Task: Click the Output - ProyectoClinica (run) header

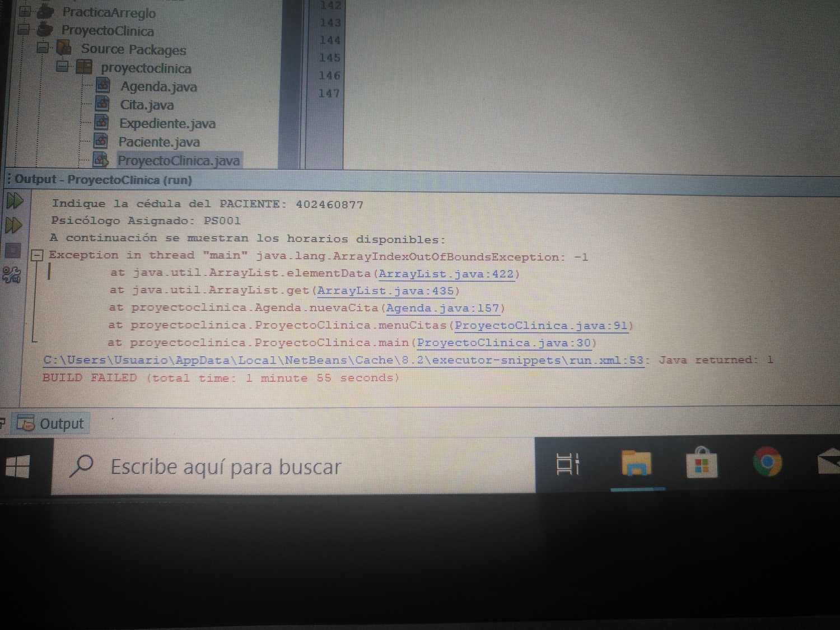Action: (100, 180)
